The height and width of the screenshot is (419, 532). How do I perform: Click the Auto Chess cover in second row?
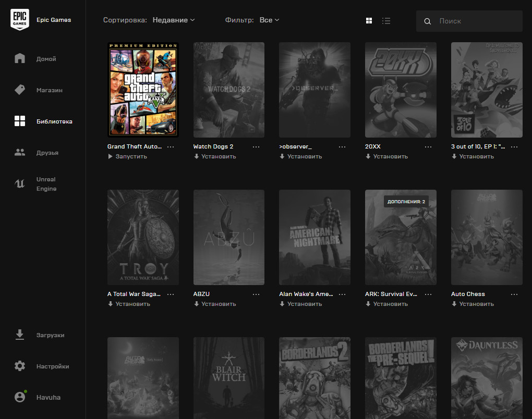pos(487,237)
